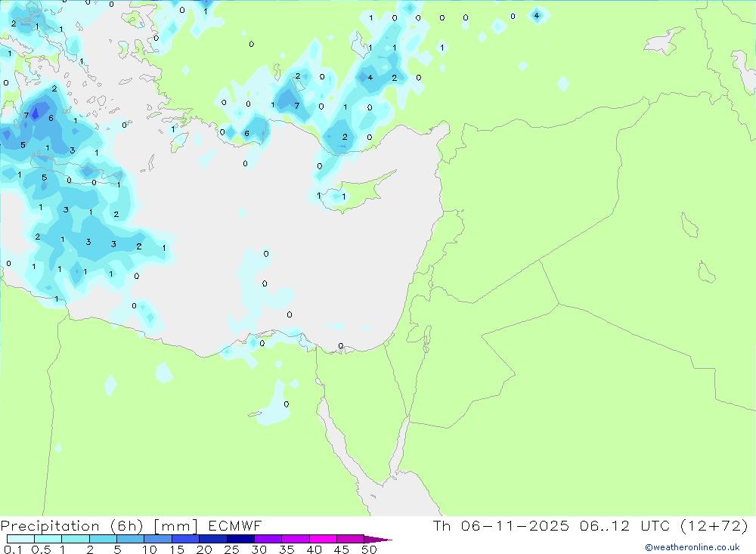Click legend scale label '15'
Viewport: 756px width, 554px height.
(x=177, y=549)
